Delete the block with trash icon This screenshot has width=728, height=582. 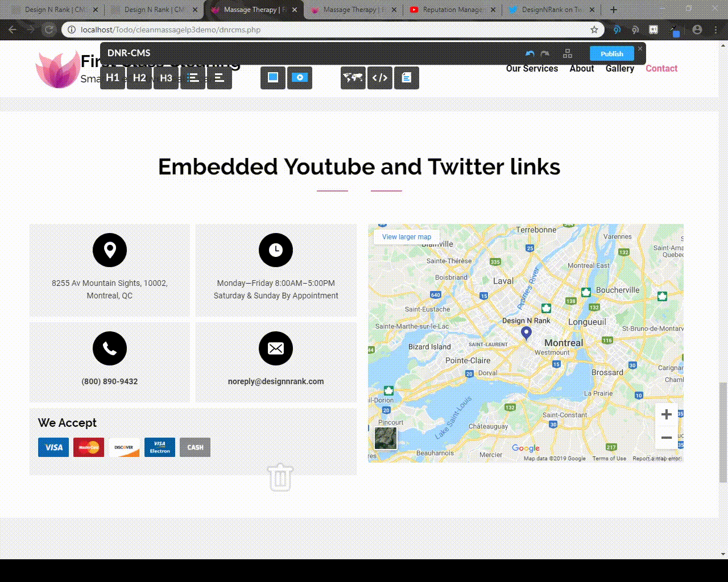point(280,477)
